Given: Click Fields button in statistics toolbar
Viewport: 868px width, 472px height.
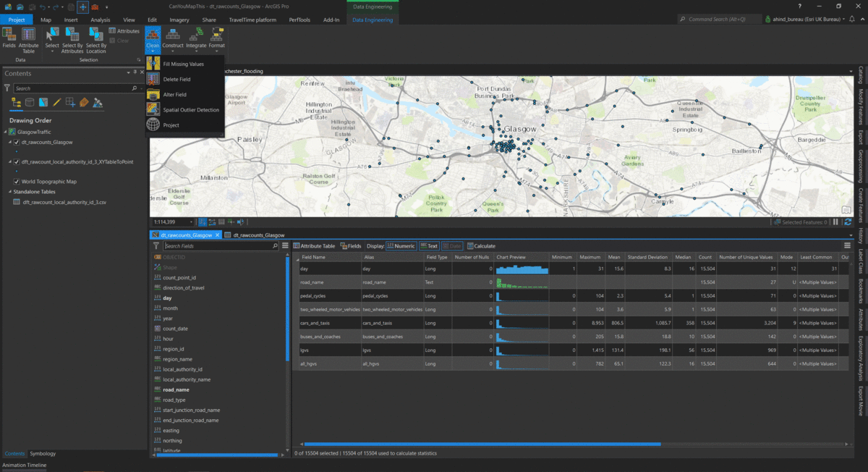Looking at the screenshot, I should 350,246.
